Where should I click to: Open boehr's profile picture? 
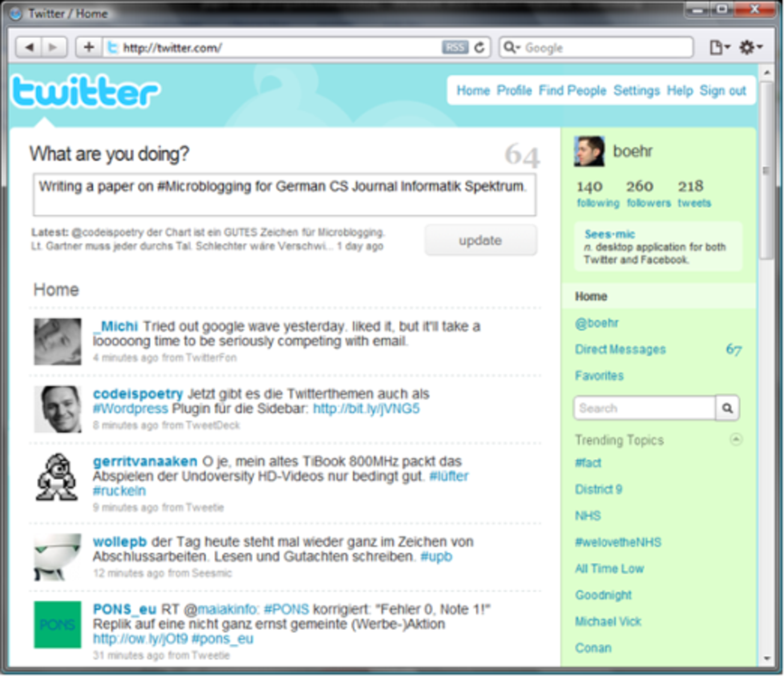(589, 151)
